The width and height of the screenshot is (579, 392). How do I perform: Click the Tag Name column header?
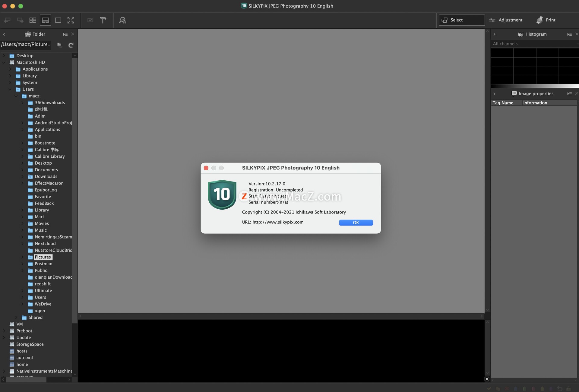[506, 103]
